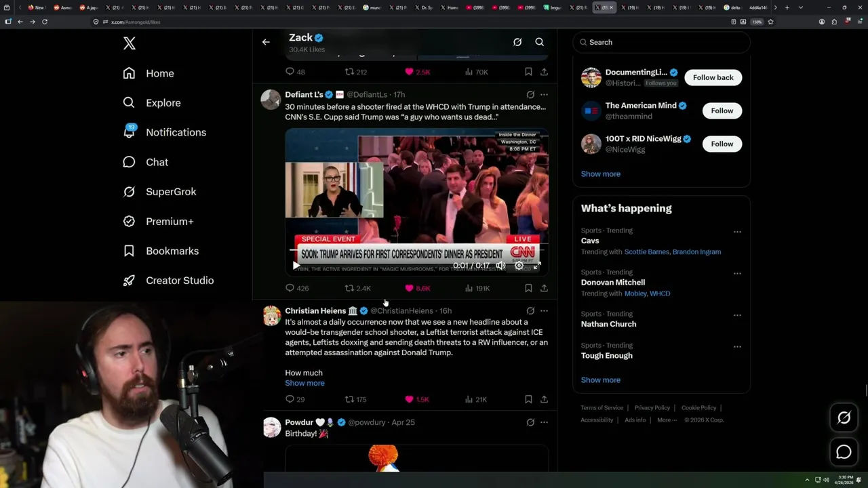Screen dimensions: 868x488
Task: Unlike the top post with 2.5K likes
Action: (417, 72)
